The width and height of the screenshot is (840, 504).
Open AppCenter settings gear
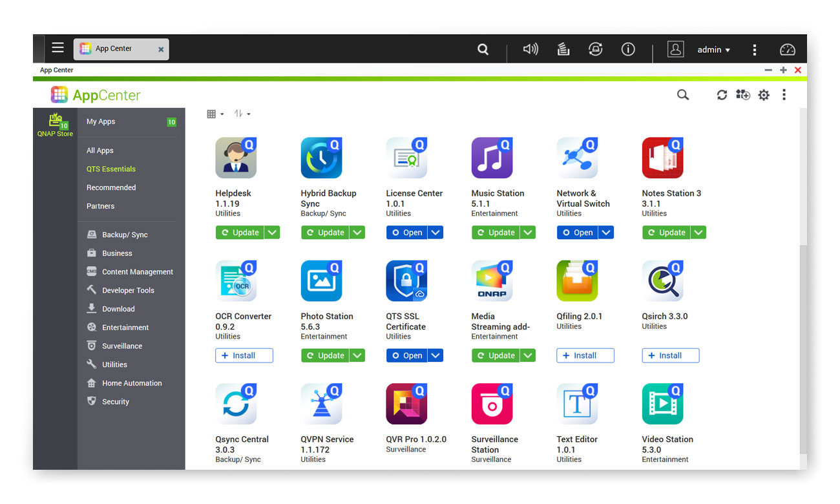[764, 95]
